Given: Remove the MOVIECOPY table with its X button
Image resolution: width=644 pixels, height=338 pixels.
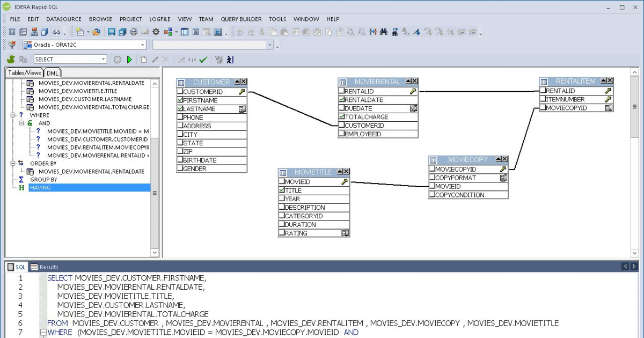Looking at the screenshot, I should 504,159.
